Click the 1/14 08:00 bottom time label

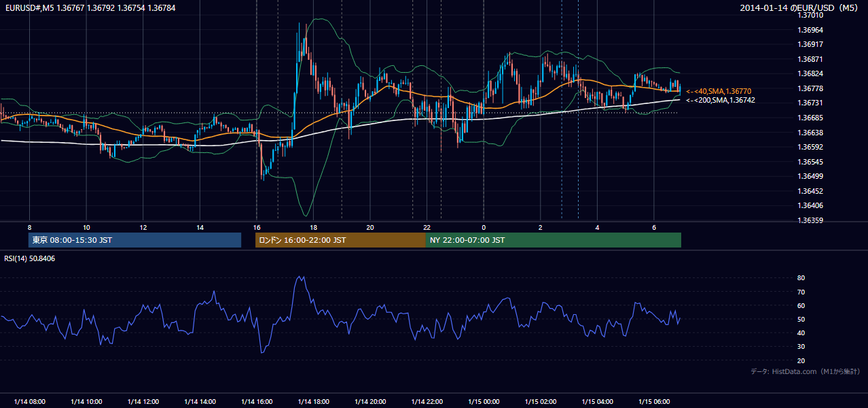[x=29, y=401]
